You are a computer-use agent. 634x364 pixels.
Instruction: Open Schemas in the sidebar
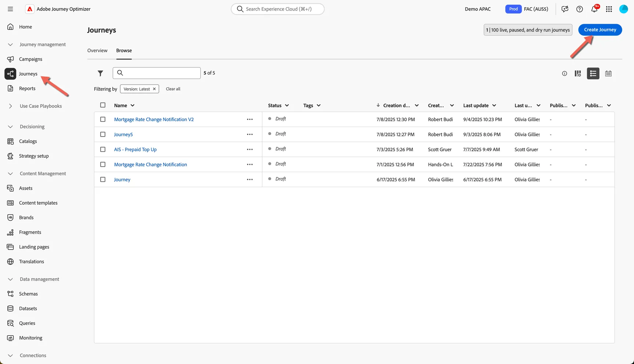(28, 294)
